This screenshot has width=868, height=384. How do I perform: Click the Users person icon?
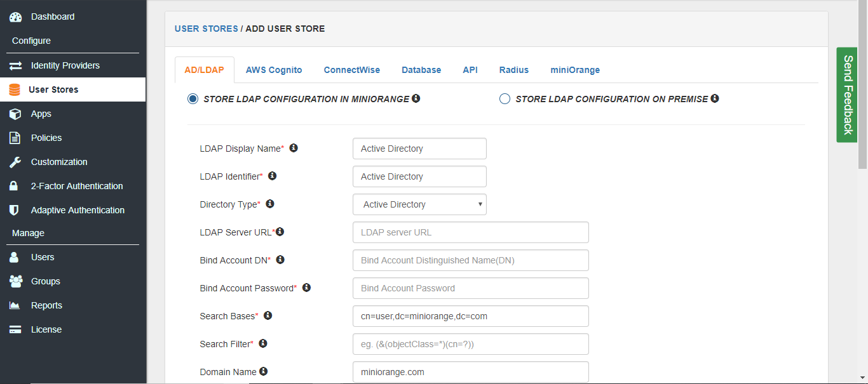[x=14, y=257]
